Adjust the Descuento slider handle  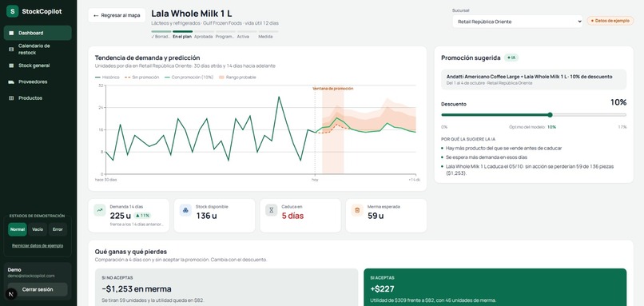(550, 115)
